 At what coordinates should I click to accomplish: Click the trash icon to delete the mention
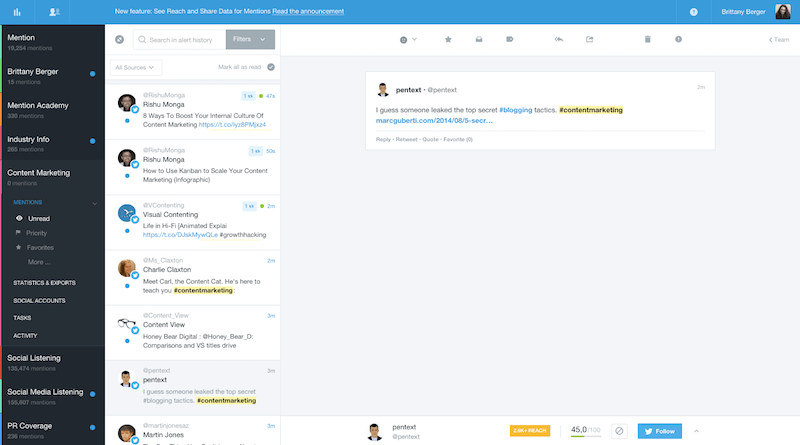(x=647, y=39)
